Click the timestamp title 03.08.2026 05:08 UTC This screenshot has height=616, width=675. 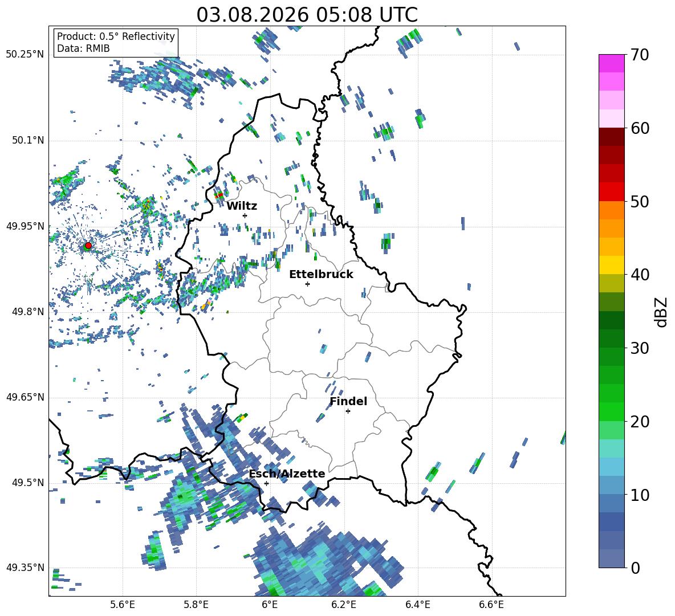coord(307,15)
